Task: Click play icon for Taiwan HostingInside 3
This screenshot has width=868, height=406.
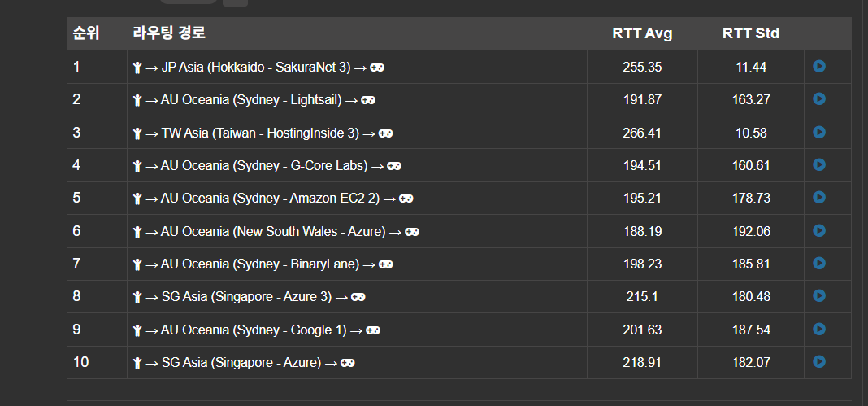Action: [x=819, y=132]
